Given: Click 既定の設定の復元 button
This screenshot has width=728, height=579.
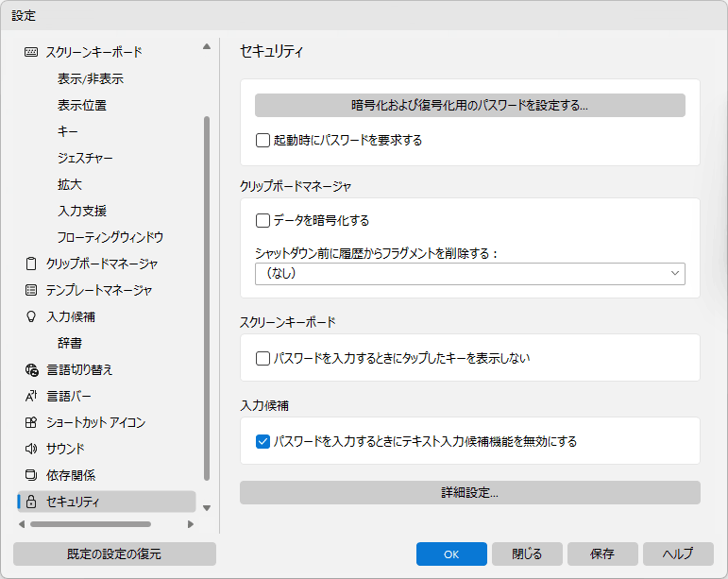Looking at the screenshot, I should coord(114,553).
